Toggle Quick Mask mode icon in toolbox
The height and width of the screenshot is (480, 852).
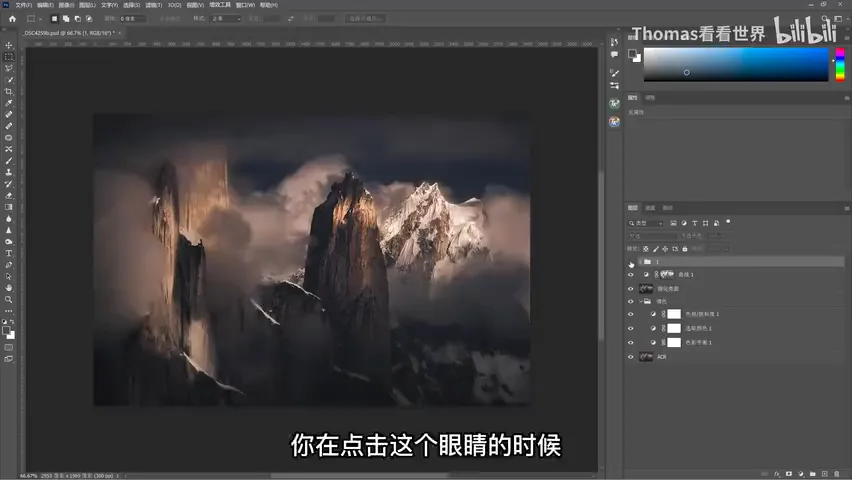9,347
